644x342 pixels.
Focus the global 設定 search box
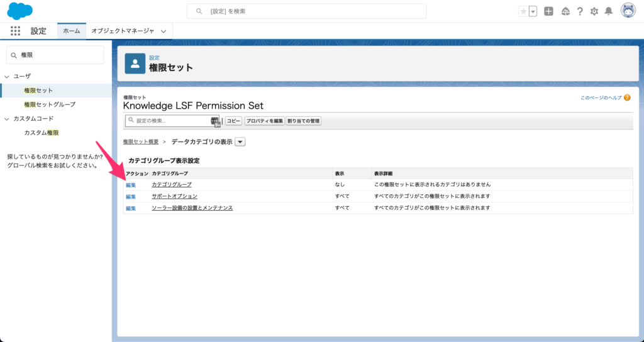(306, 11)
